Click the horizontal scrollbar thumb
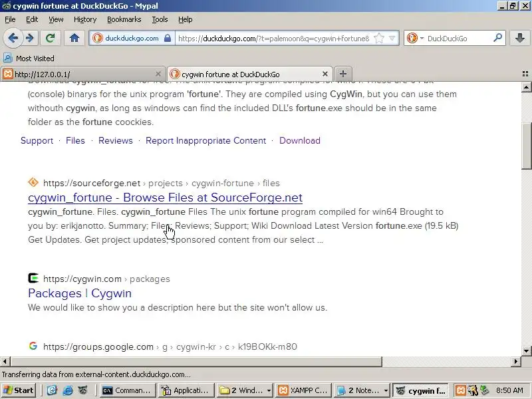The width and height of the screenshot is (532, 399). pos(196,361)
